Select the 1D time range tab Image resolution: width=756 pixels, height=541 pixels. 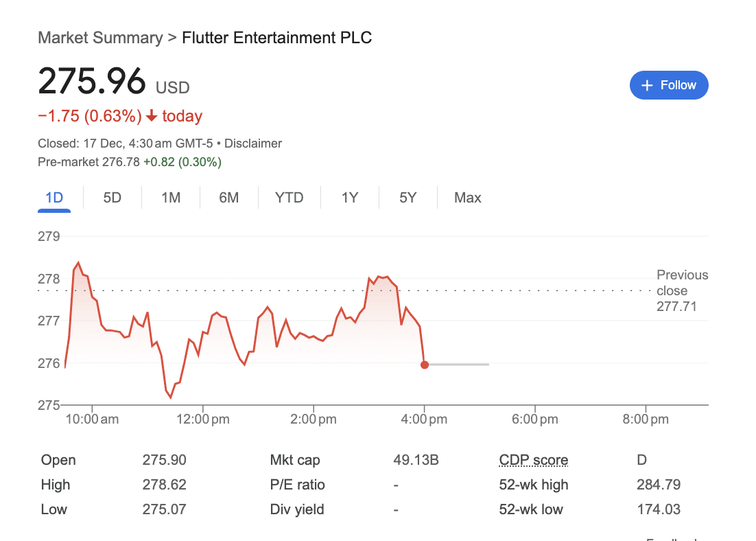point(54,198)
